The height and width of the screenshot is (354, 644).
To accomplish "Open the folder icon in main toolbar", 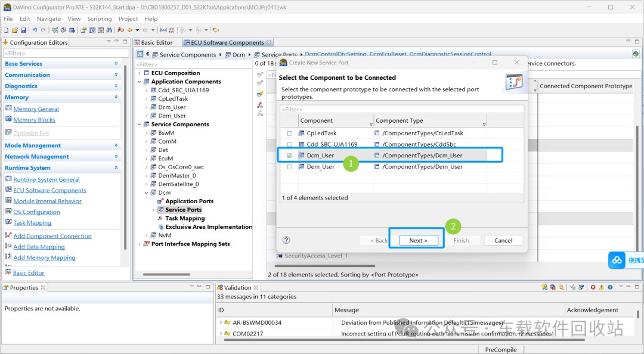I will click(15, 30).
